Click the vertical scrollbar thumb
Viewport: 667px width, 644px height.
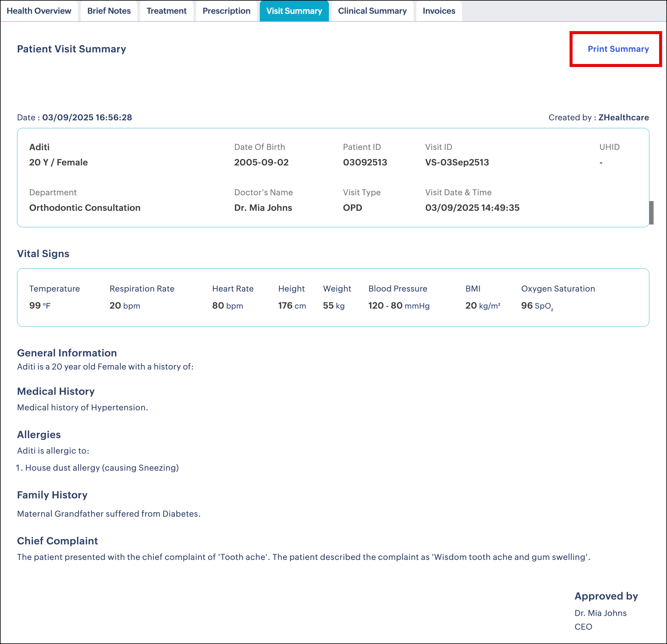click(651, 213)
